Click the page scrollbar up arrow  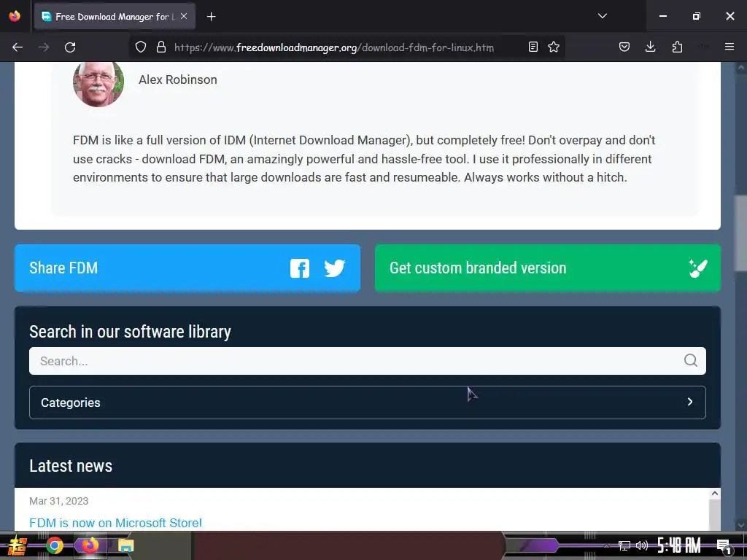pyautogui.click(x=740, y=68)
